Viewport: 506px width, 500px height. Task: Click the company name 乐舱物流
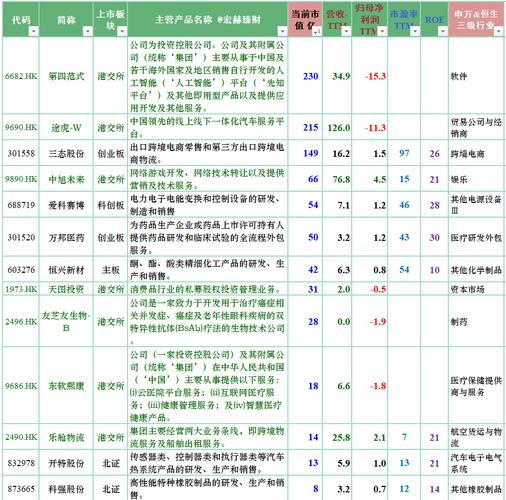tap(66, 437)
